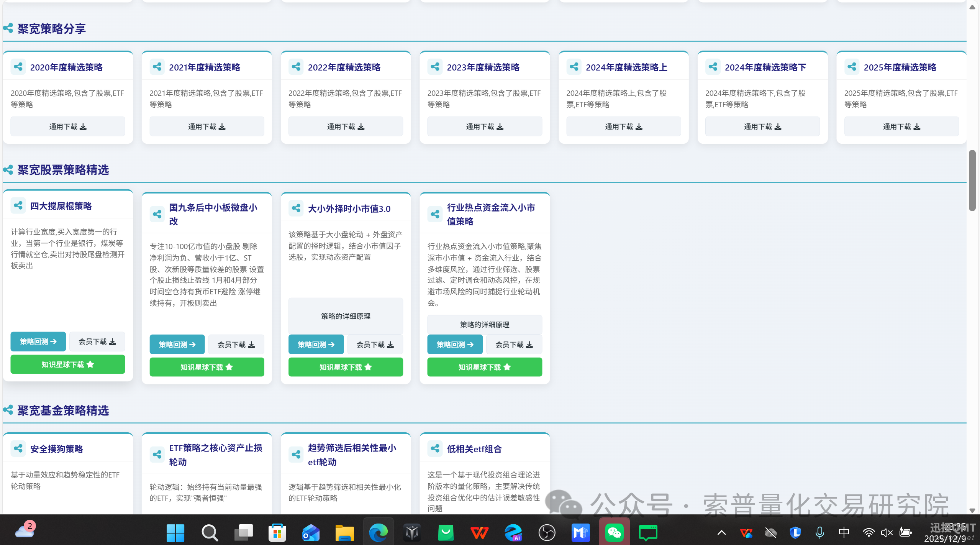Open Microsoft Edge from the taskbar
This screenshot has height=545, width=980.
point(378,532)
